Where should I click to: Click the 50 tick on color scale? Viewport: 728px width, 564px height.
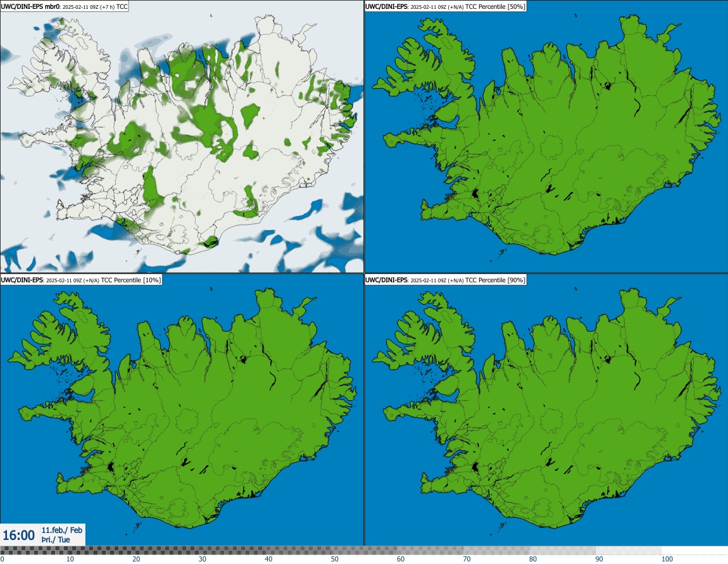pyautogui.click(x=335, y=560)
